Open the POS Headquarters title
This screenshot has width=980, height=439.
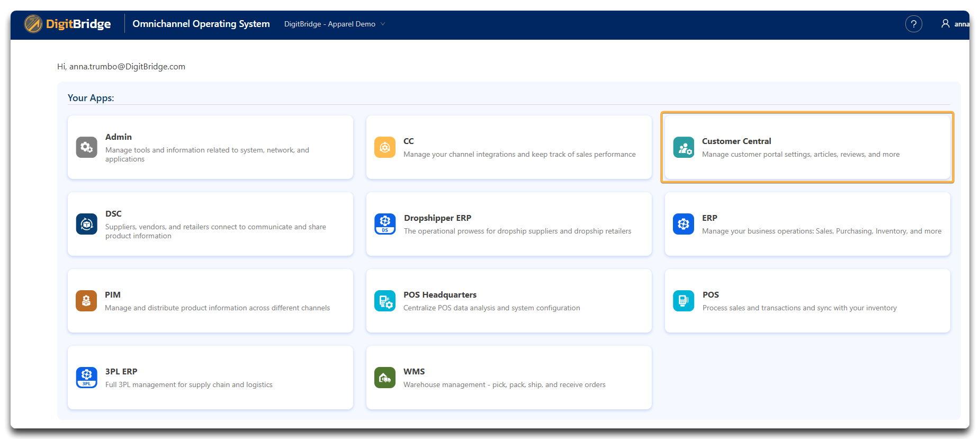tap(440, 294)
